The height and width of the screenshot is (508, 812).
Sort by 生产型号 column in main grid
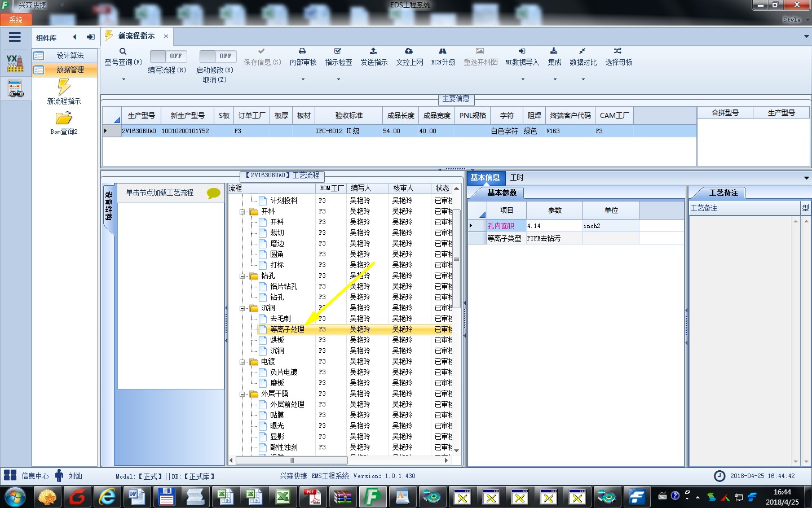(141, 115)
